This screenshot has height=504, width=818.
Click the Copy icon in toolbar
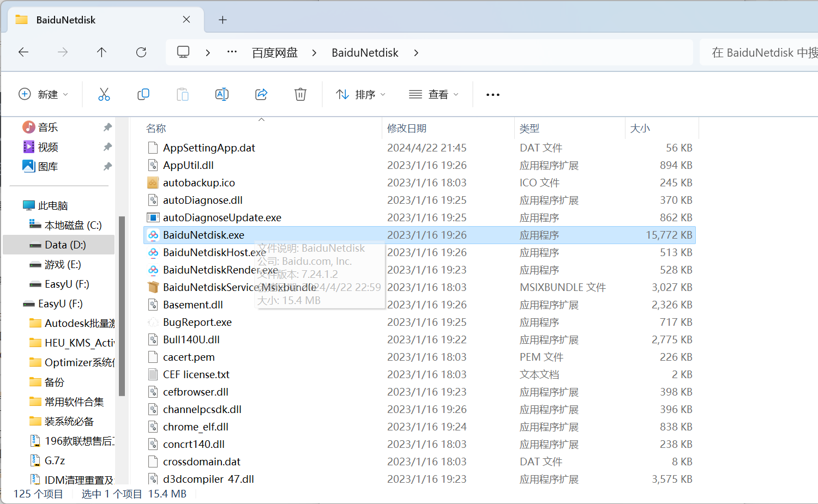coord(143,94)
